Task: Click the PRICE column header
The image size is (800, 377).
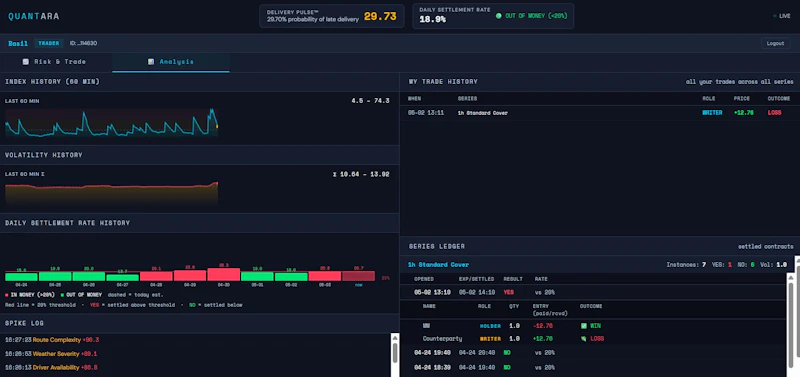Action: pos(742,98)
